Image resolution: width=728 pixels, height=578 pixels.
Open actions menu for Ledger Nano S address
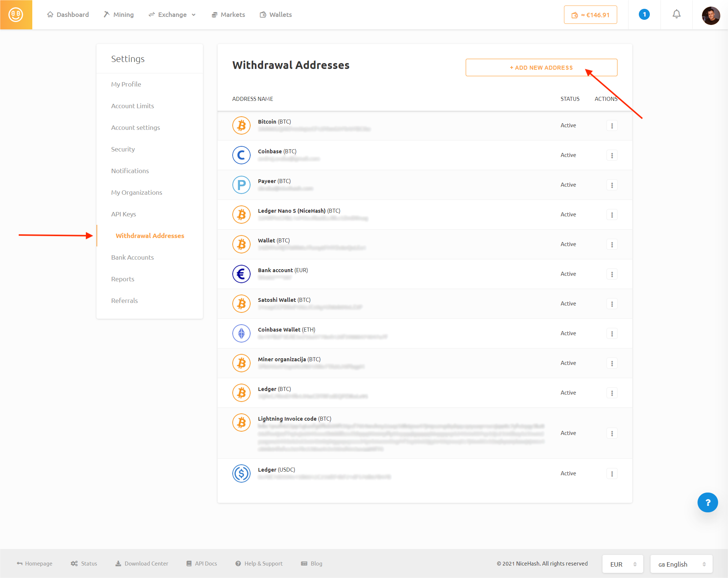point(612,215)
